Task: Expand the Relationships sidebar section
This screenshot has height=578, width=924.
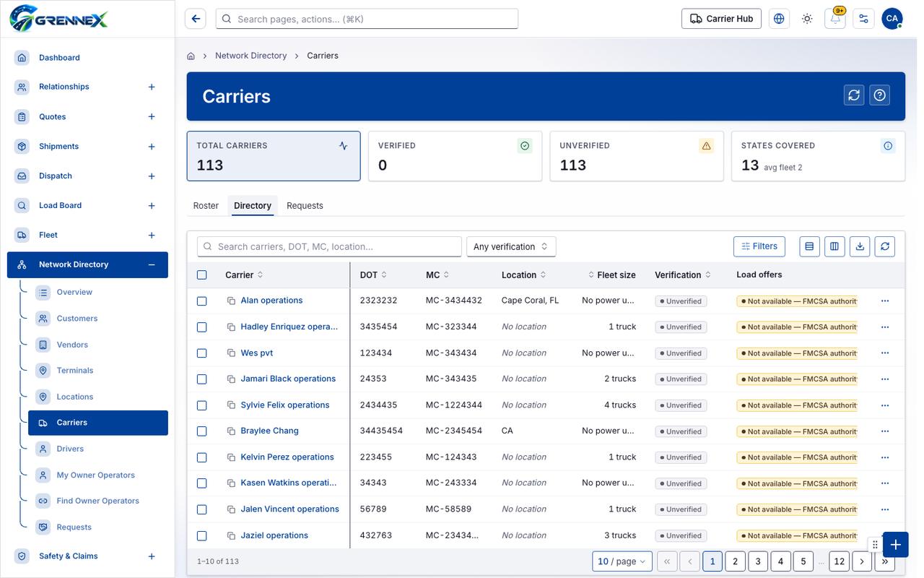Action: click(x=152, y=87)
